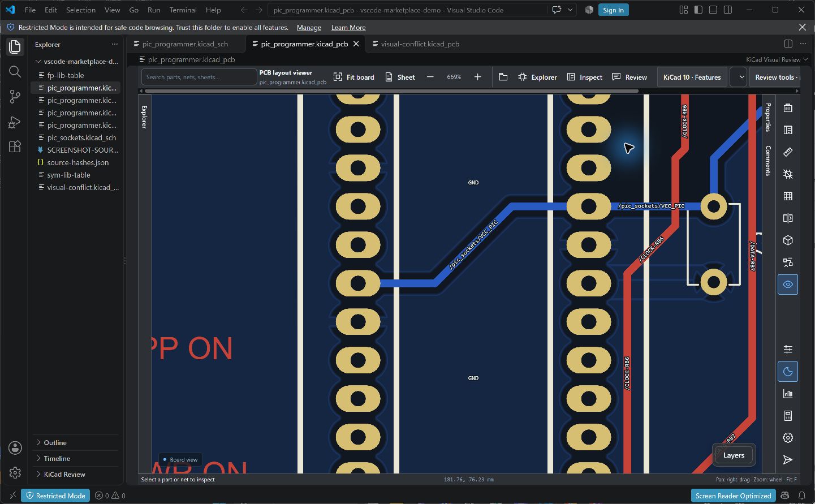Open the Layers button
Viewport: 815px width, 504px height.
point(734,455)
